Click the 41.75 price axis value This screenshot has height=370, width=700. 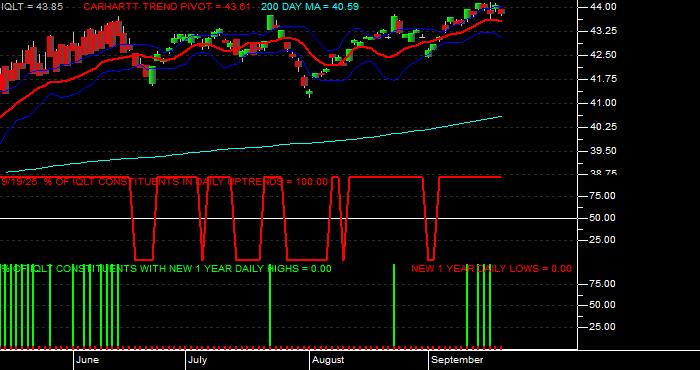click(x=604, y=79)
